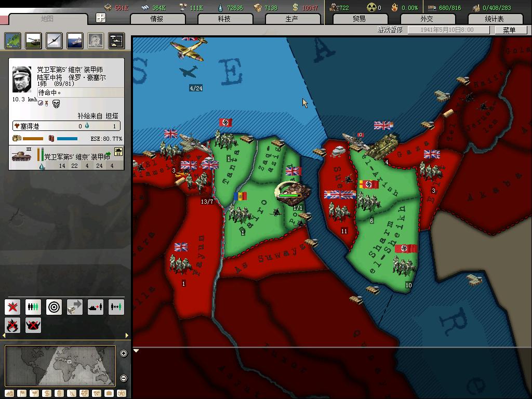Open the 地图 map tab

(x=47, y=19)
